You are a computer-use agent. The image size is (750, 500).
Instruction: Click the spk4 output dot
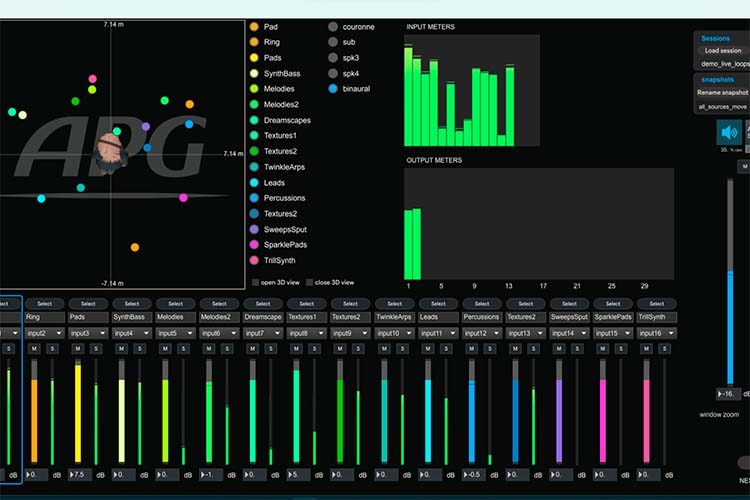pos(333,74)
